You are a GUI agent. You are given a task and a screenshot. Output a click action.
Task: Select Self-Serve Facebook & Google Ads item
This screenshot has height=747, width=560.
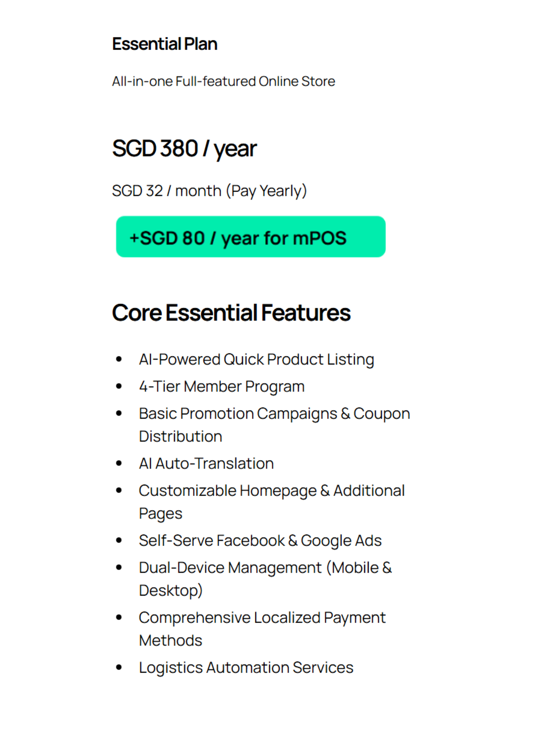click(260, 541)
